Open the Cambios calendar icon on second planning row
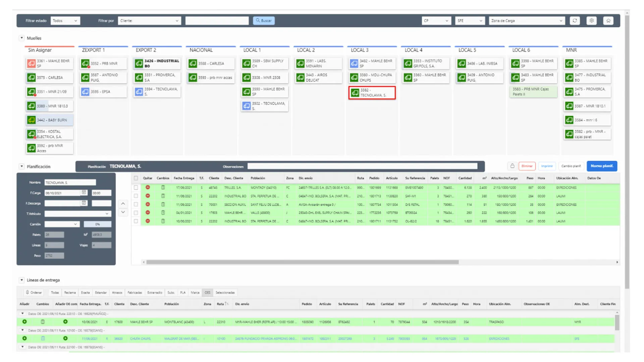This screenshot has height=362, width=644. (x=163, y=196)
